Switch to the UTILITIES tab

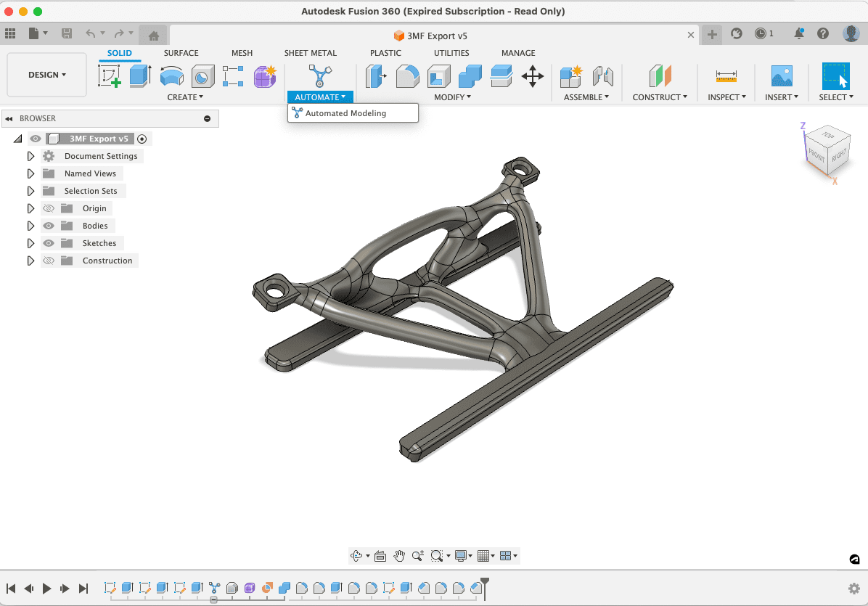(x=451, y=53)
